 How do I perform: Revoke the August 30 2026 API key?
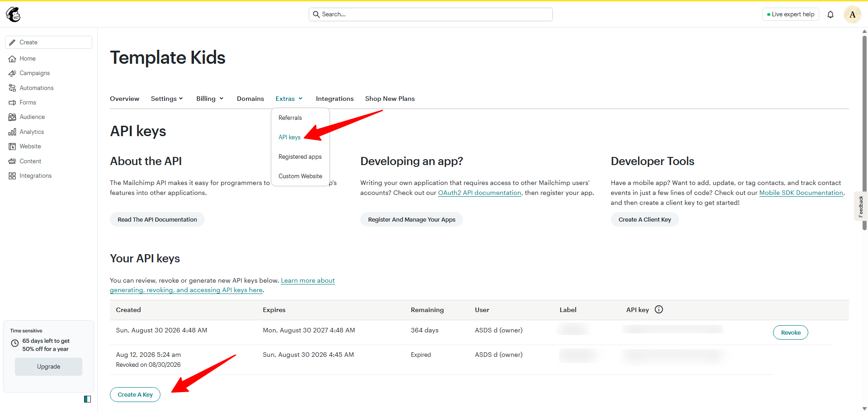(x=791, y=332)
